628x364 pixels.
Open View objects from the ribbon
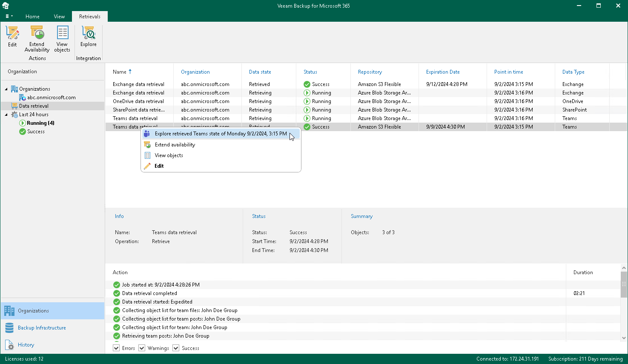click(62, 39)
